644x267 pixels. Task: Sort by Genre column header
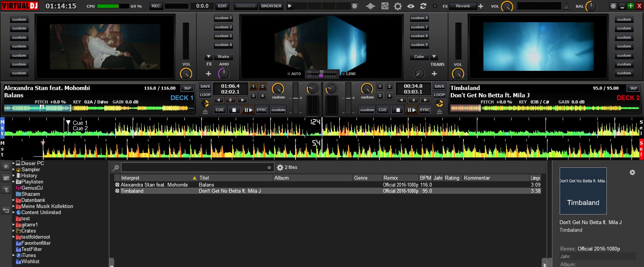coord(367,178)
